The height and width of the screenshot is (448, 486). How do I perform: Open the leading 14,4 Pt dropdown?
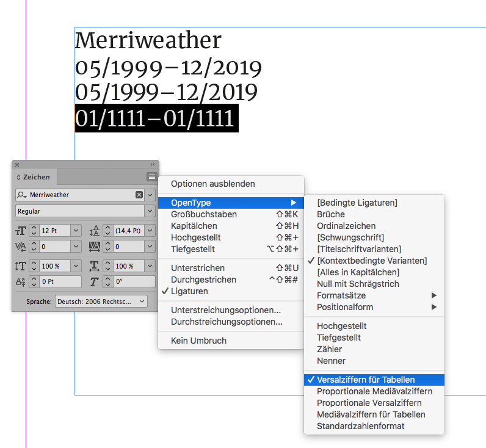pyautogui.click(x=150, y=231)
